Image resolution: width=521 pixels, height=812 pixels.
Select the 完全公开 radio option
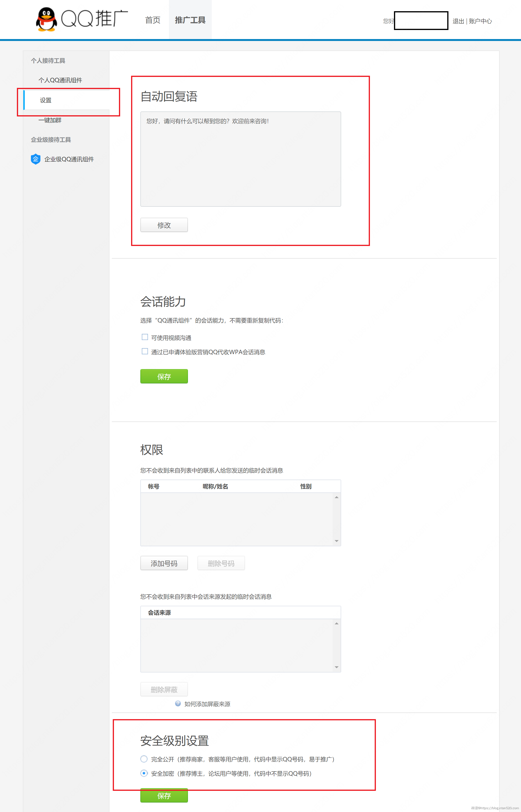pos(144,759)
